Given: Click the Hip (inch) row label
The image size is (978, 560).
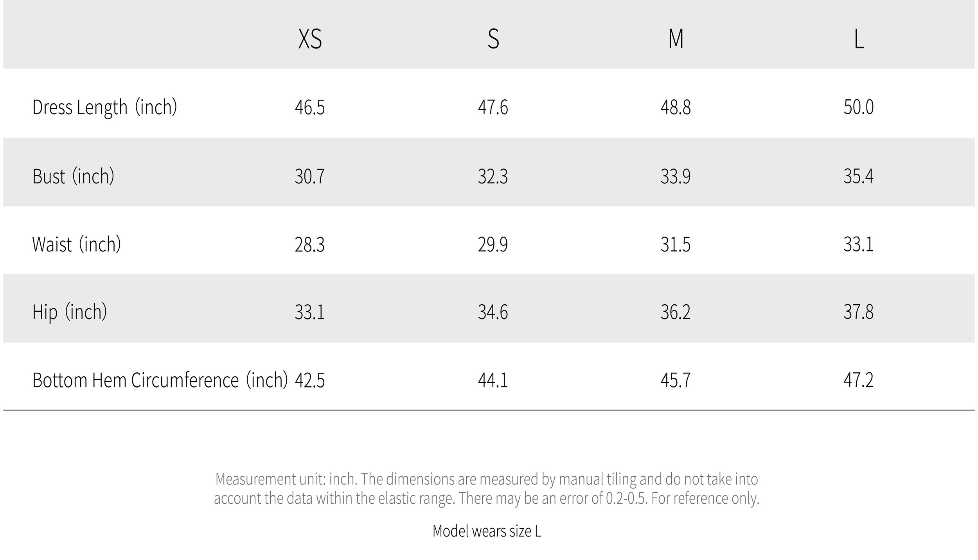Looking at the screenshot, I should click(70, 312).
